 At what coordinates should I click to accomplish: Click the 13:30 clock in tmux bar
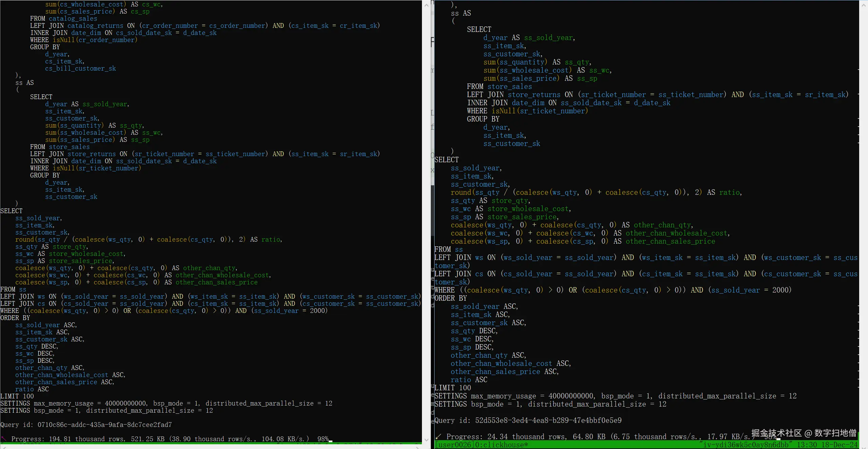point(807,445)
